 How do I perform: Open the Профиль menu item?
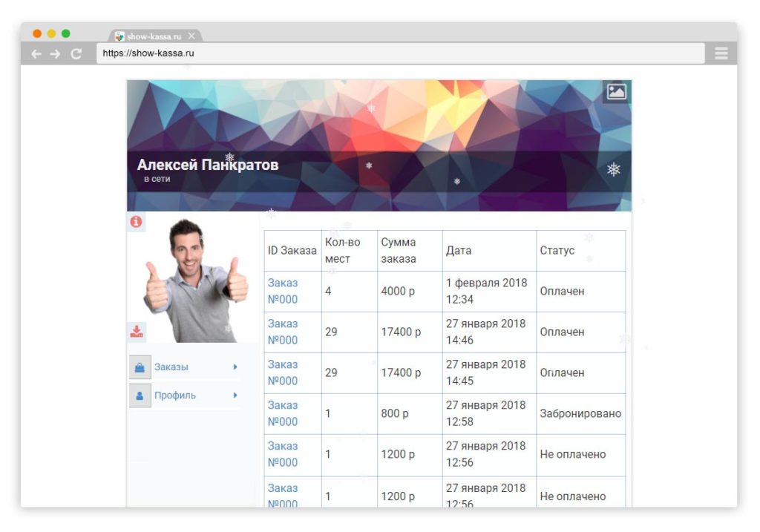185,395
